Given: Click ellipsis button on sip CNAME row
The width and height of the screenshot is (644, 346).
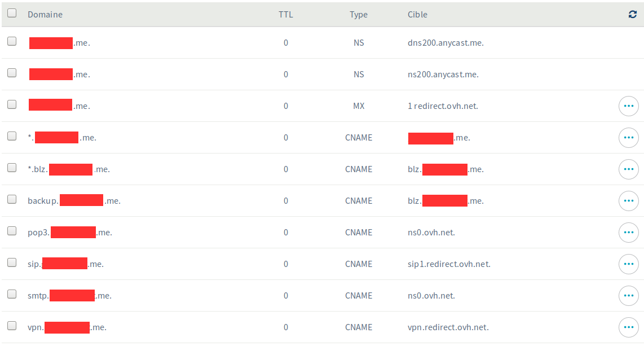Looking at the screenshot, I should point(628,264).
